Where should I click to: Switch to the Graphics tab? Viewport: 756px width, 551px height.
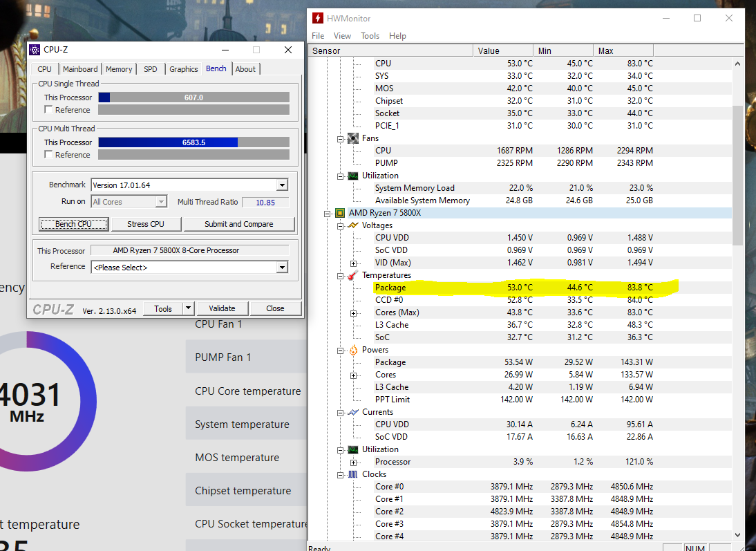[x=183, y=69]
